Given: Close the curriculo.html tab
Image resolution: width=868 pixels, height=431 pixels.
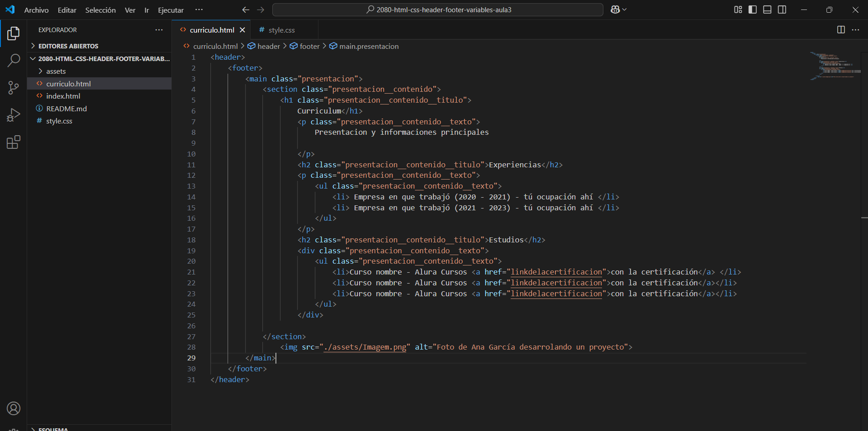Looking at the screenshot, I should 242,30.
